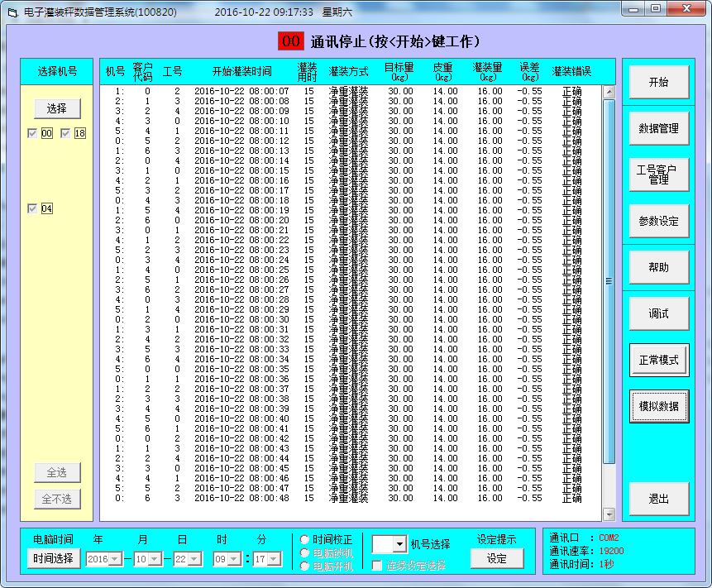Click the 全选 select all button
712x588 pixels.
(57, 472)
